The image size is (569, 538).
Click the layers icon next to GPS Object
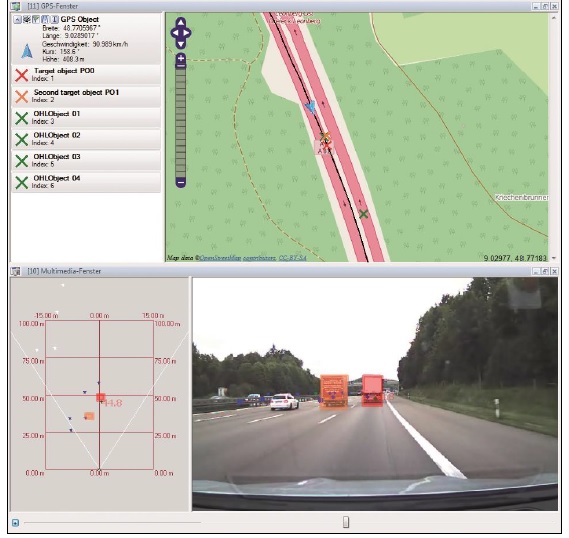(x=26, y=20)
